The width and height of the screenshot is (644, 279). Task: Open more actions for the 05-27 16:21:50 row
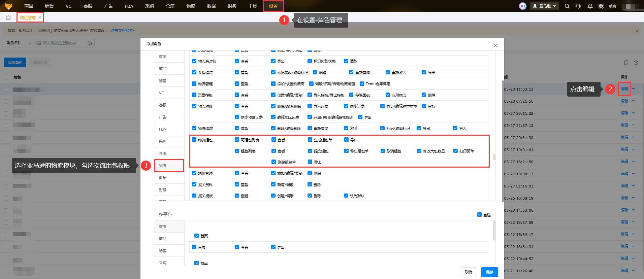634,162
